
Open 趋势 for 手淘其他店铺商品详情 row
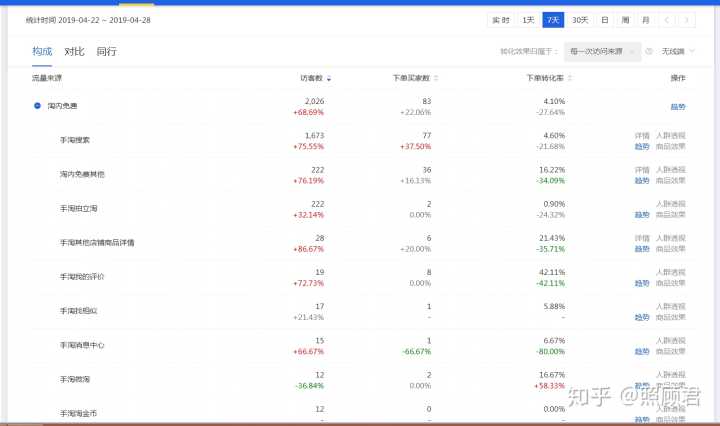[642, 249]
